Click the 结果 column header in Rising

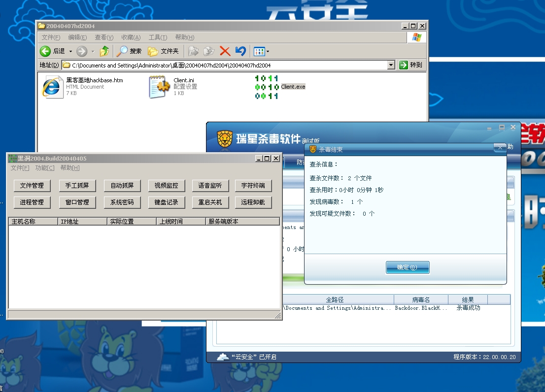pos(468,299)
